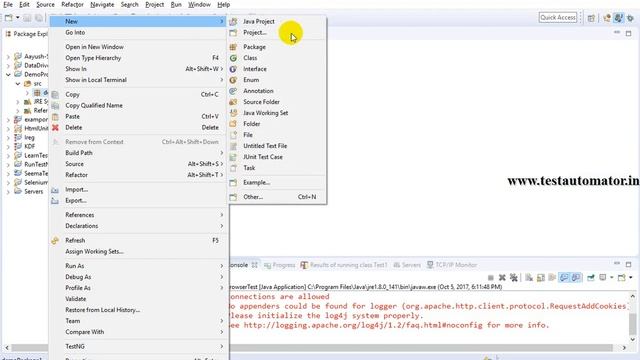Click the Import icon
Screen dimensions: 640x360
[x=55, y=190]
